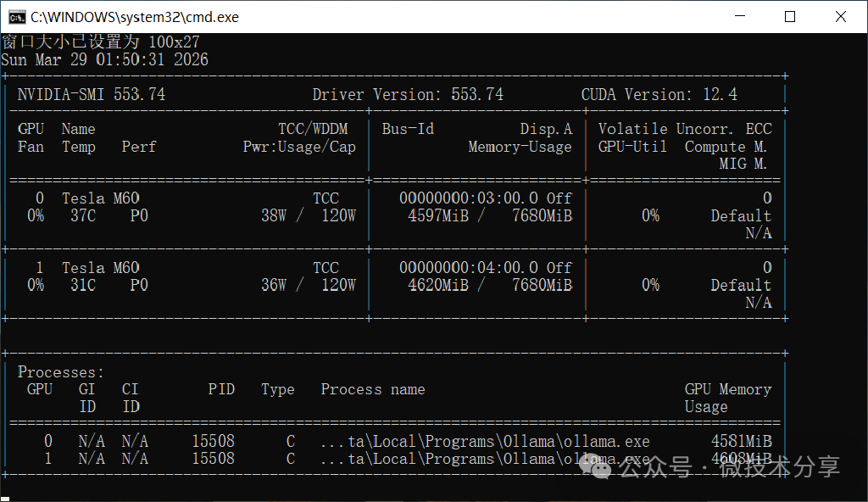Click the 37C temperature reading
868x502 pixels.
click(x=83, y=215)
